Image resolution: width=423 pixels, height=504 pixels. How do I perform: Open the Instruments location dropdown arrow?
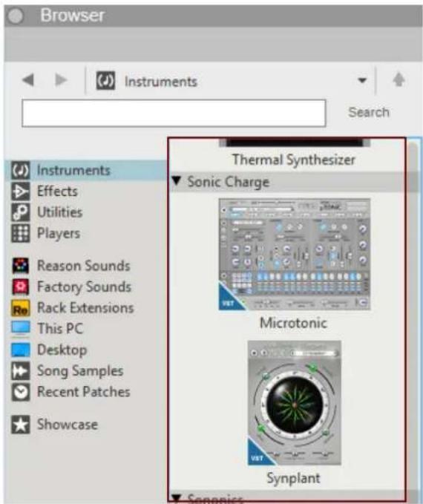tap(362, 80)
